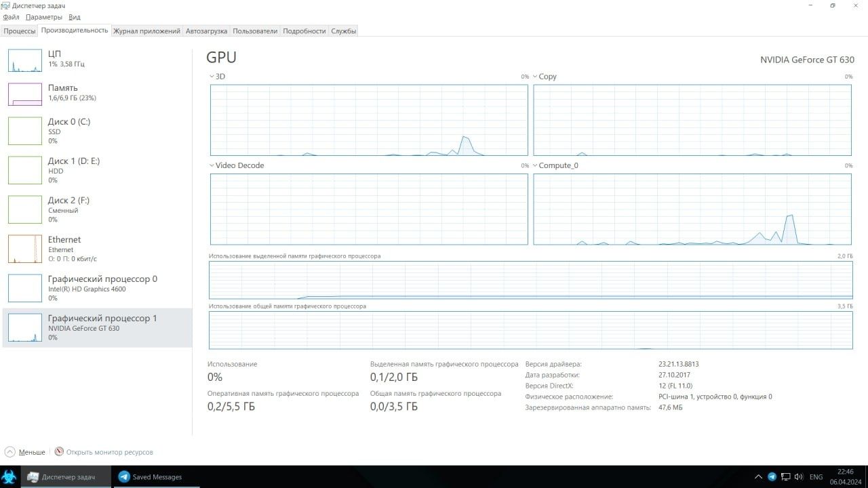Switch to the Подробности tab
Image resolution: width=868 pixels, height=488 pixels.
304,31
